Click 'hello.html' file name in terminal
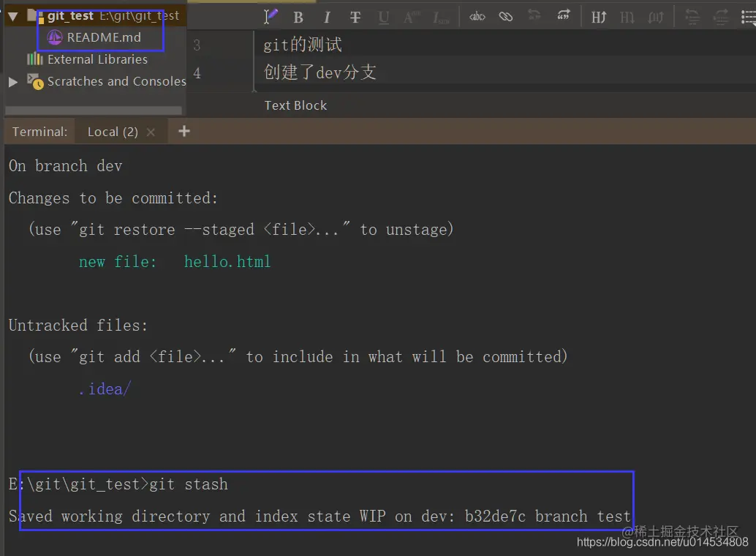The height and width of the screenshot is (556, 756). click(x=227, y=262)
